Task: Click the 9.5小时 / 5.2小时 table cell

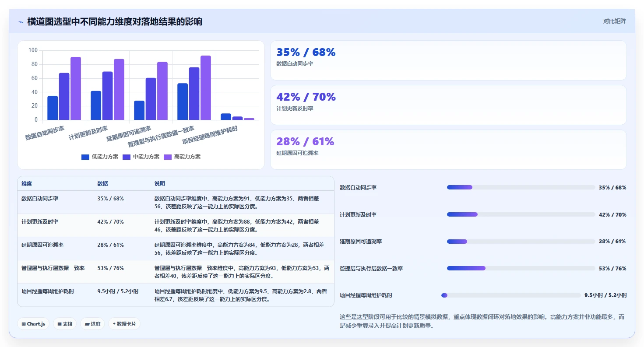Action: 118,291
